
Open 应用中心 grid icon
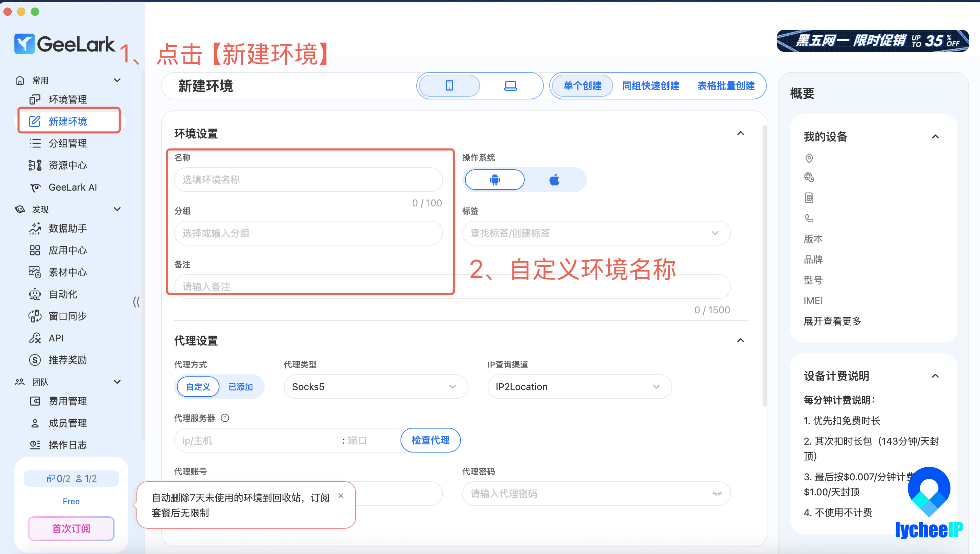coord(35,250)
